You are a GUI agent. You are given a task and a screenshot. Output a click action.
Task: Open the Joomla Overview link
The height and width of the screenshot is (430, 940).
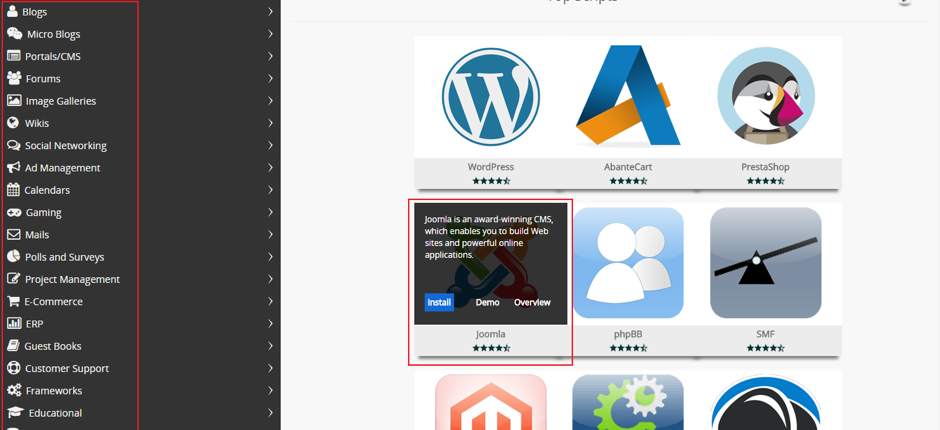point(532,302)
